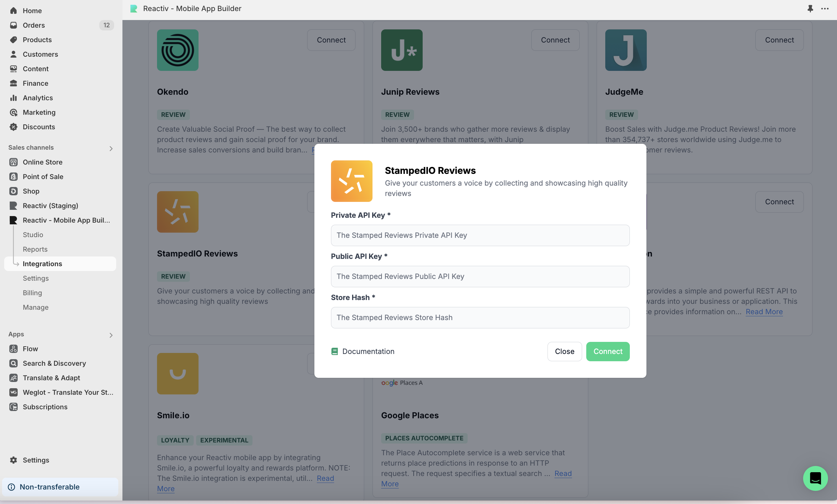
Task: Click the Flow app icon
Action: click(13, 349)
